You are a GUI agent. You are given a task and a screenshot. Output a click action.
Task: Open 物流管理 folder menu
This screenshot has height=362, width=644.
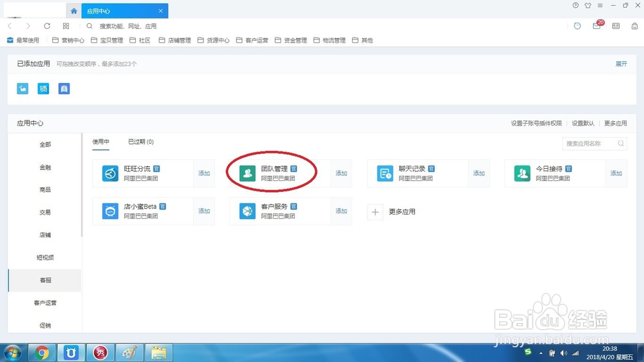click(x=329, y=41)
